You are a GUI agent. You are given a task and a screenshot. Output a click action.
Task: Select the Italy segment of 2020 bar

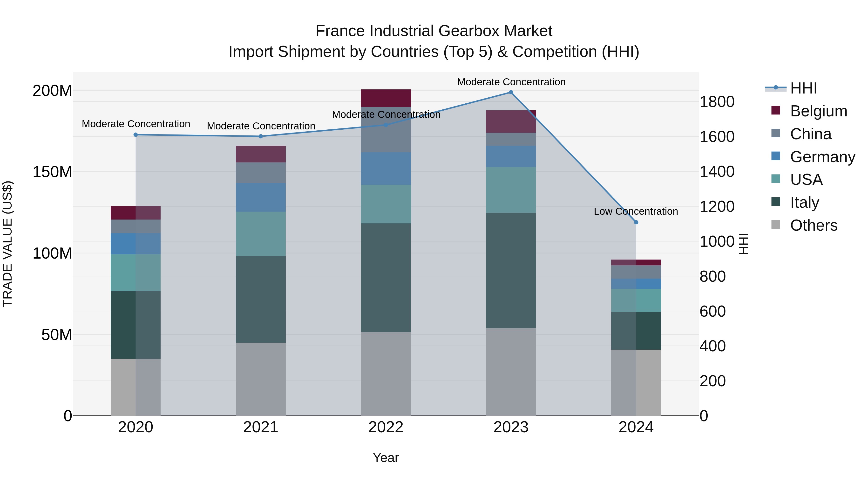point(136,325)
